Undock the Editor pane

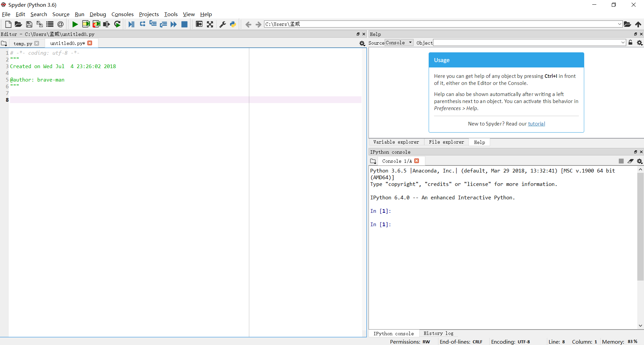(x=358, y=34)
